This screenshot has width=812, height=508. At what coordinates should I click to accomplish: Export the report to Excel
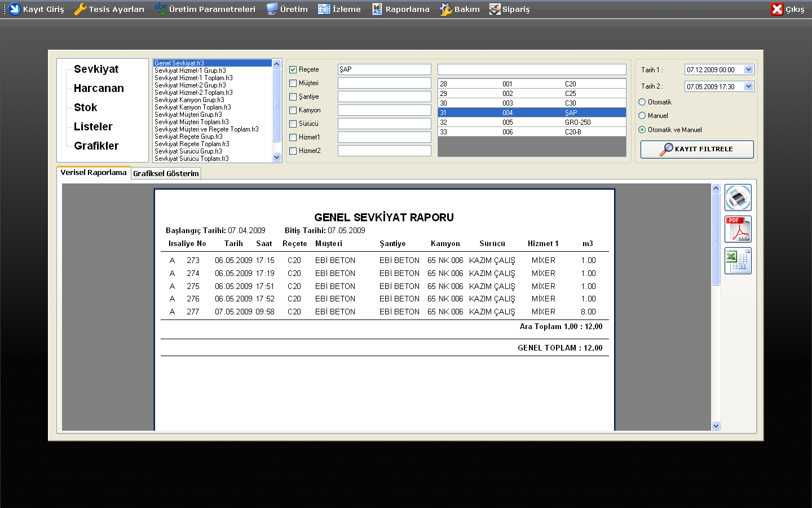(x=738, y=261)
